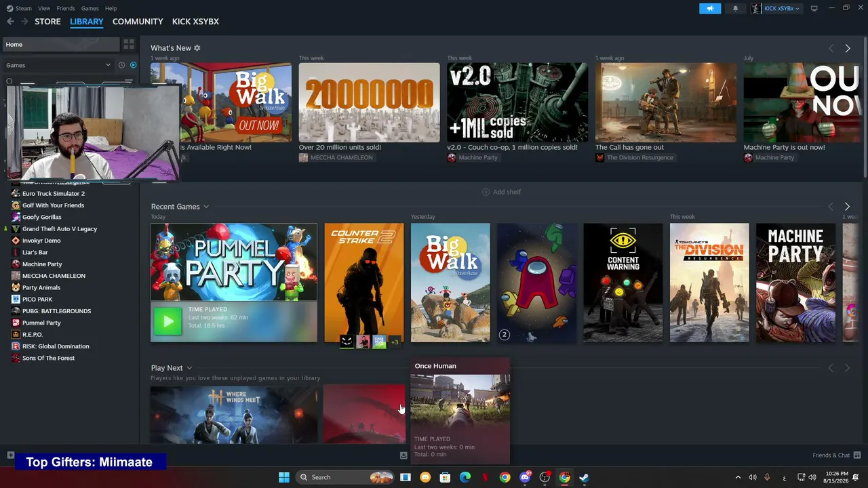The width and height of the screenshot is (868, 488).
Task: Enter Big Picture mode via monitor icon
Action: click(x=814, y=8)
